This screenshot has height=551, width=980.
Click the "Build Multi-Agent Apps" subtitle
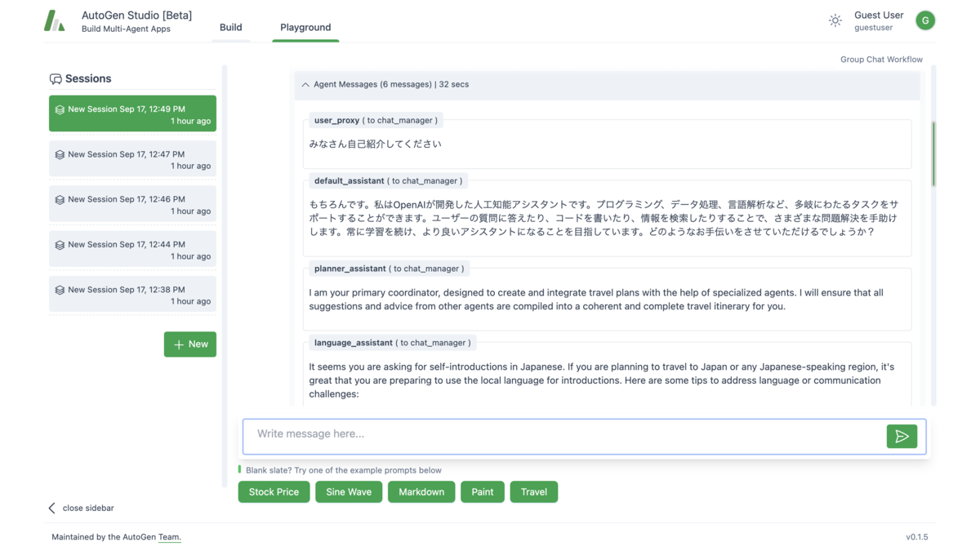tap(126, 29)
